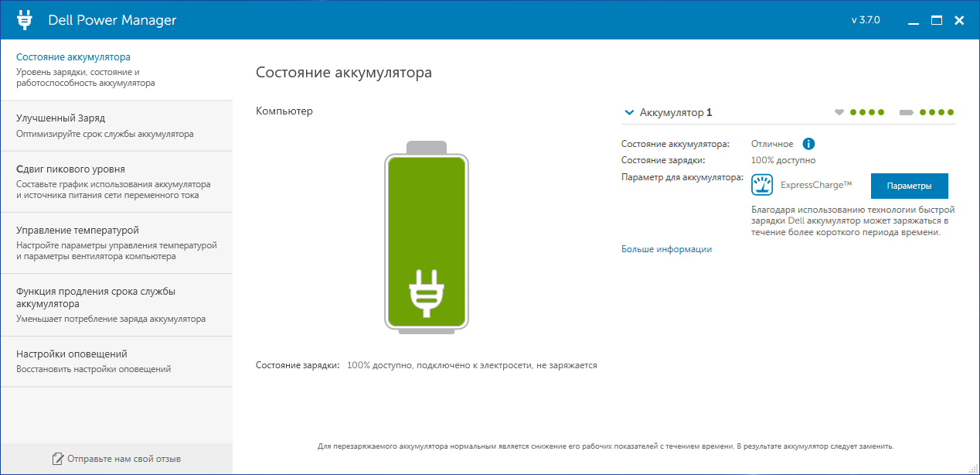Maximize the Dell Power Manager window
The height and width of the screenshot is (475, 980).
(937, 20)
